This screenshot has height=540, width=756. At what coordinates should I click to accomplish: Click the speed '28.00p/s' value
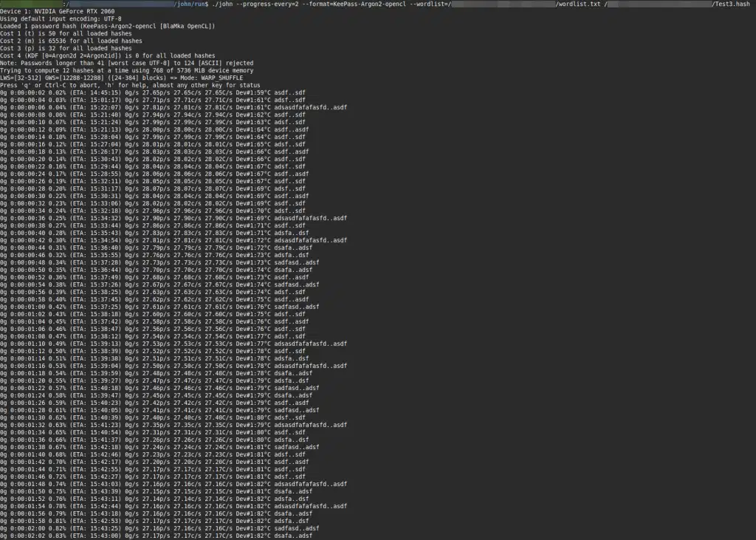pos(156,129)
